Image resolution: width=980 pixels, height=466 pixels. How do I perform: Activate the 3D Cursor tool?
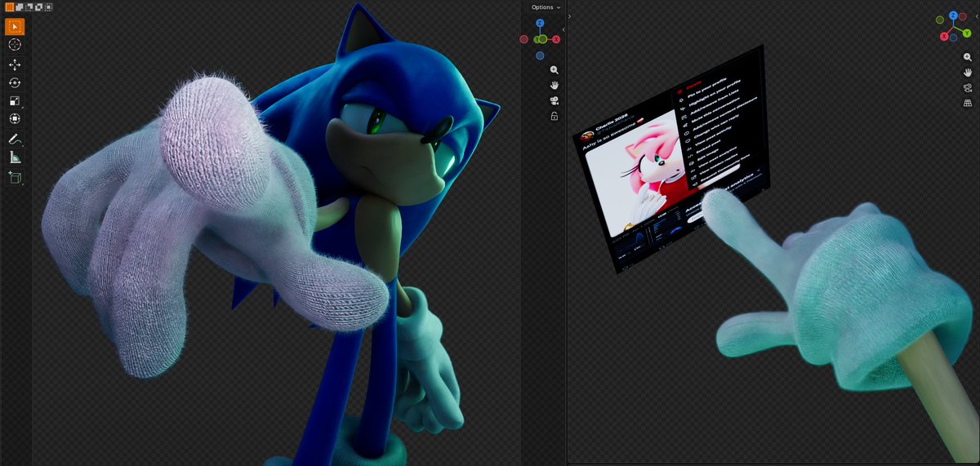pyautogui.click(x=15, y=45)
